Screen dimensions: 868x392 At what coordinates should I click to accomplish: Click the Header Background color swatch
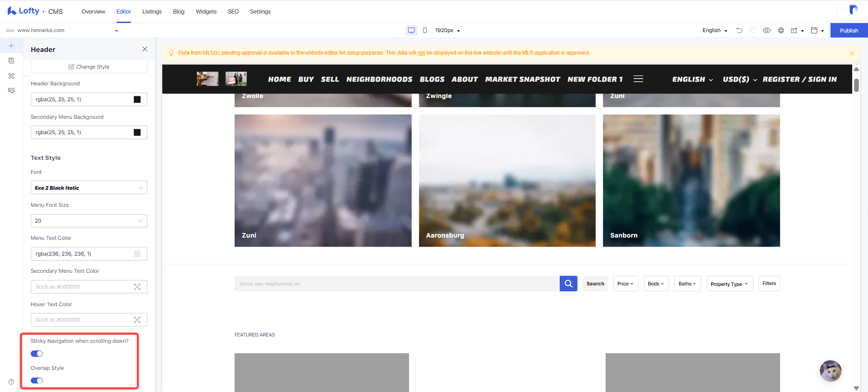tap(137, 99)
